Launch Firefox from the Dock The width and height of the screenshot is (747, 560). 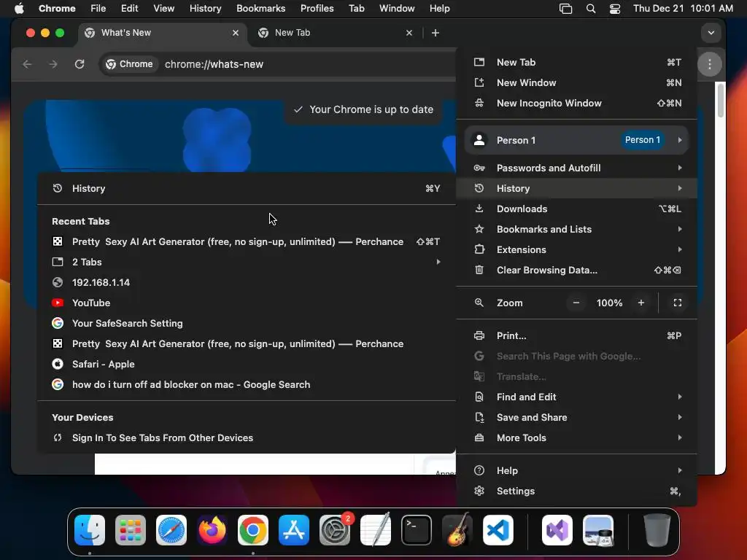pos(212,530)
